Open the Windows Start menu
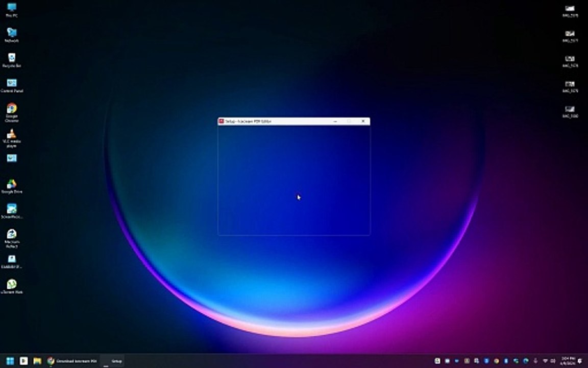This screenshot has height=368, width=588. (10, 361)
